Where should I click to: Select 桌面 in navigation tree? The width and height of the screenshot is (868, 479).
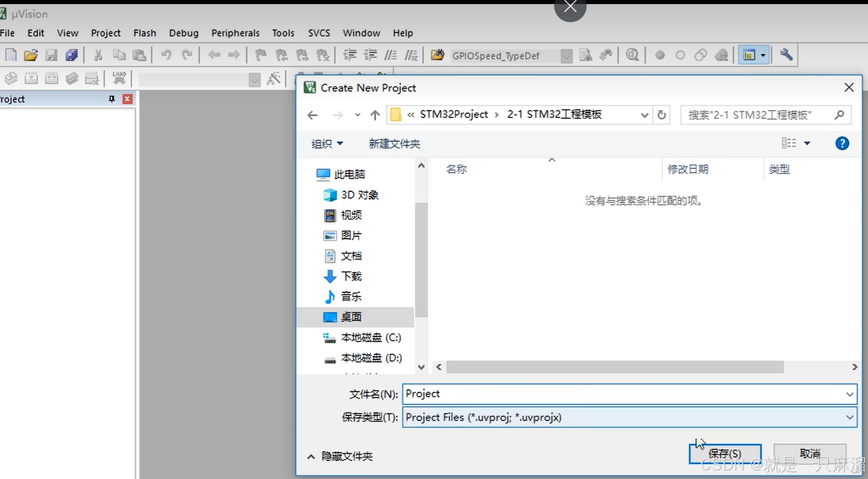pyautogui.click(x=355, y=317)
